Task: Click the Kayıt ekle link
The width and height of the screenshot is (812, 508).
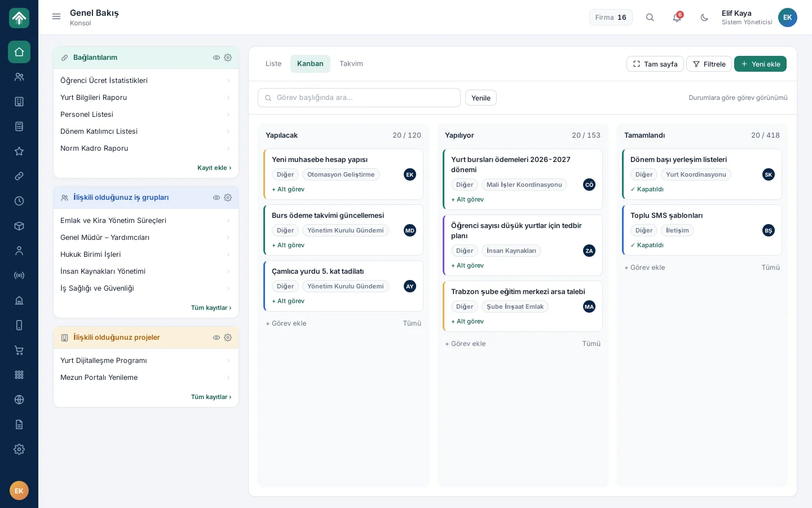Action: 214,168
